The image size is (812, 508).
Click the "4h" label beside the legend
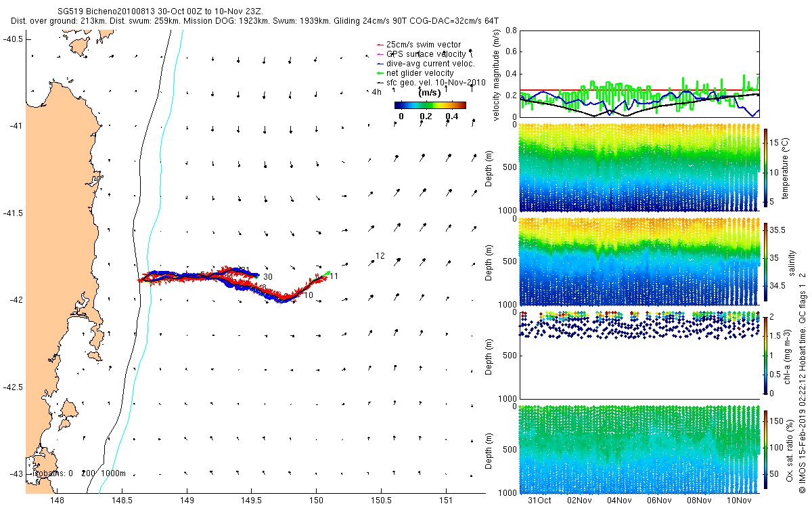coord(377,92)
